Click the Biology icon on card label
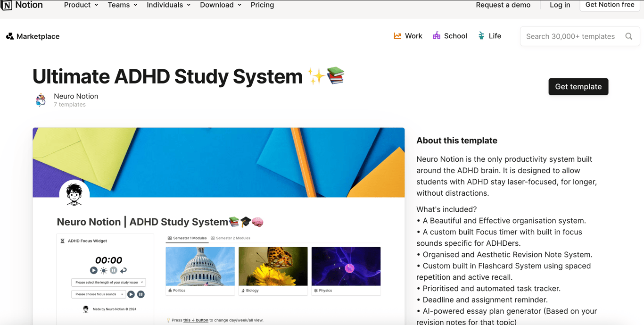This screenshot has height=325, width=644. 243,291
